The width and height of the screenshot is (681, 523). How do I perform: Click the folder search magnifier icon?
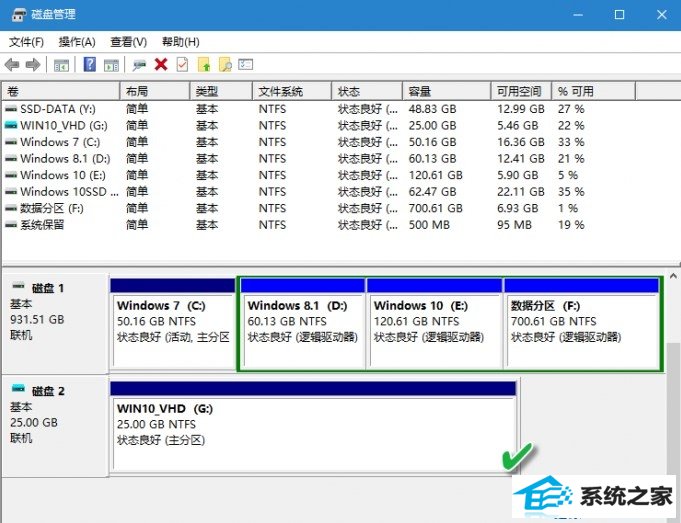pyautogui.click(x=225, y=65)
